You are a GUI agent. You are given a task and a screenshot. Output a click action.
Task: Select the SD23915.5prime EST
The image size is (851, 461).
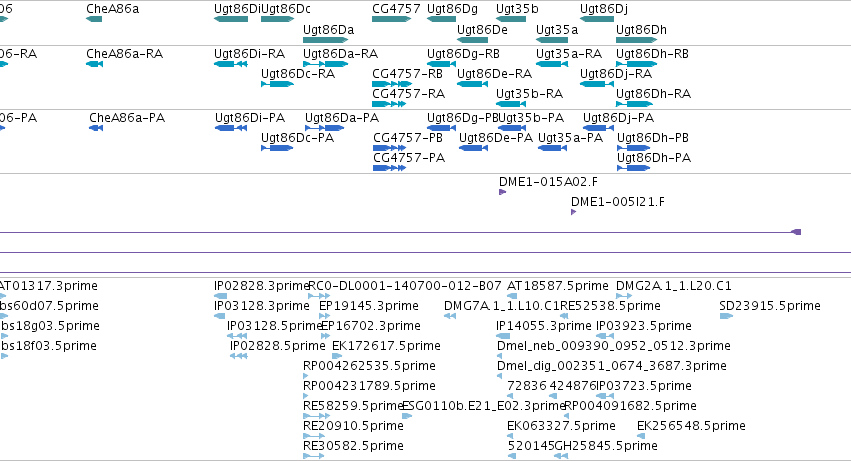726,317
